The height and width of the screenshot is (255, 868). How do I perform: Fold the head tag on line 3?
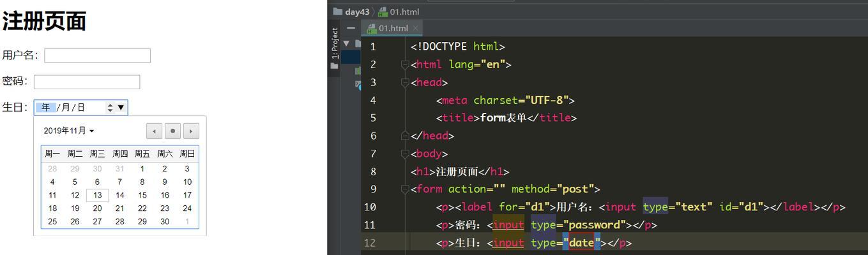point(404,82)
